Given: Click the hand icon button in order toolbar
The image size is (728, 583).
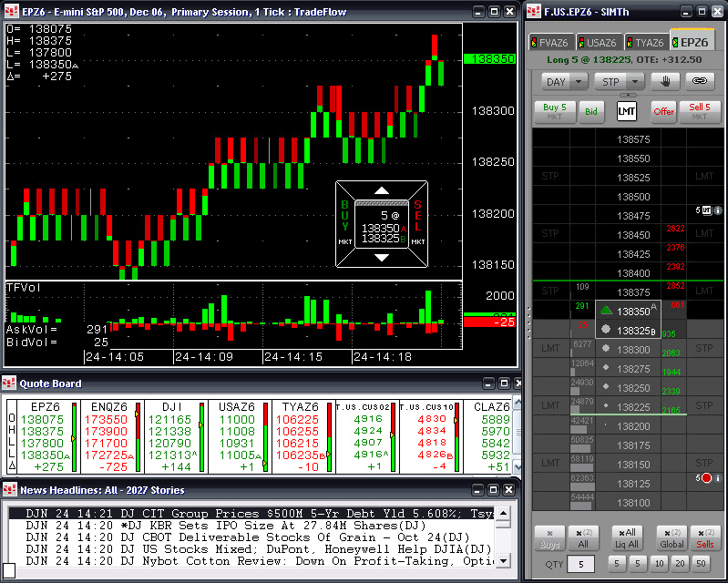Looking at the screenshot, I should click(x=665, y=82).
